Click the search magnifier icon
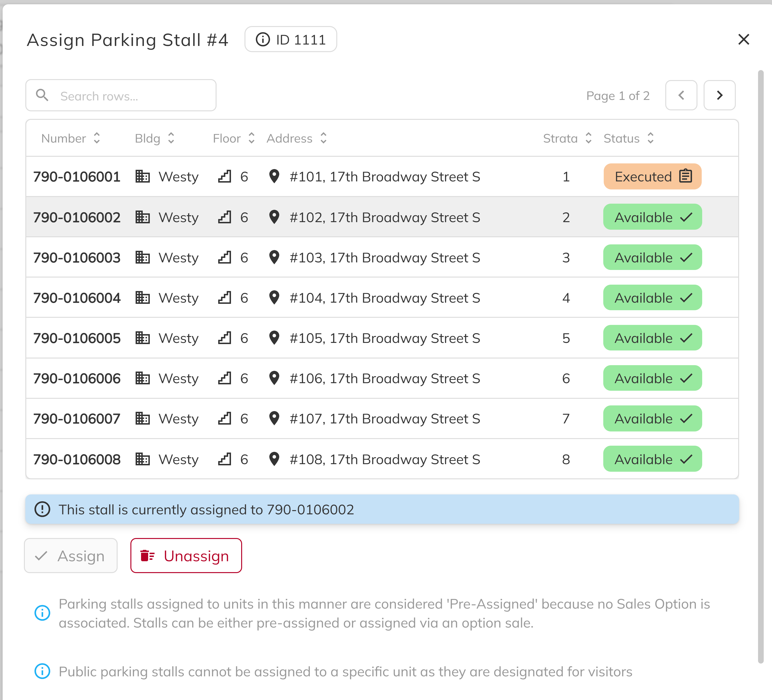This screenshot has height=700, width=772. pos(43,95)
